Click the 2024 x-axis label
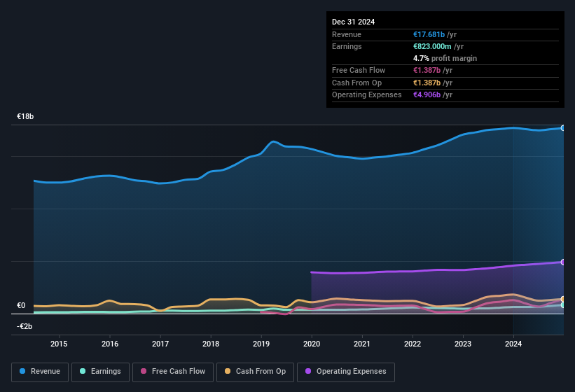Image resolution: width=575 pixels, height=392 pixels. coord(513,344)
